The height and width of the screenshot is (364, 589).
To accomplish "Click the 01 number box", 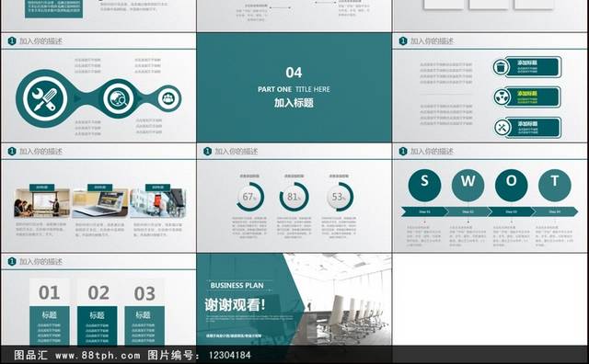I will tap(49, 292).
